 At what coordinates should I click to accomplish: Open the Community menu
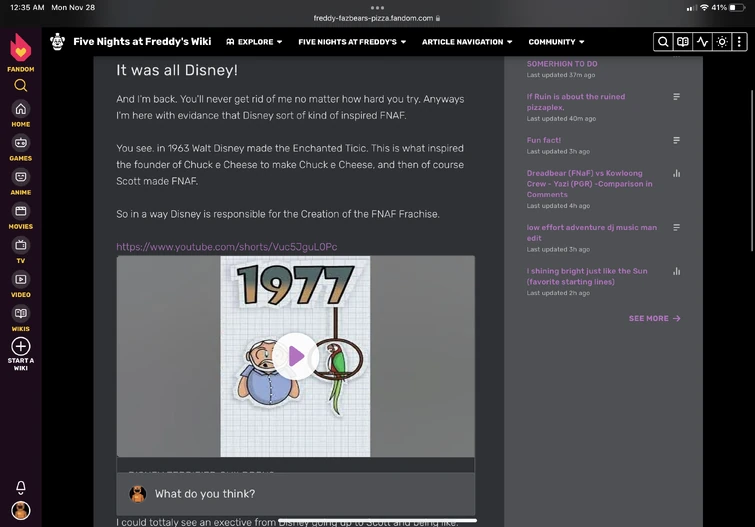556,42
